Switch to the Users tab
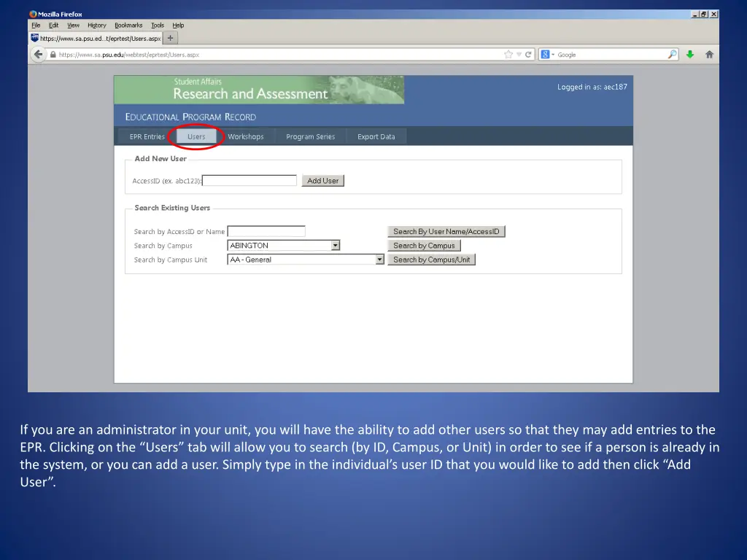Image resolution: width=747 pixels, height=560 pixels. [x=196, y=136]
